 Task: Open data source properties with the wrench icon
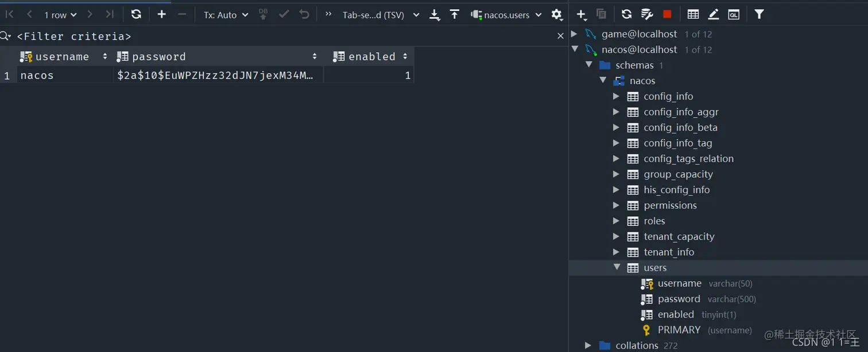click(647, 14)
